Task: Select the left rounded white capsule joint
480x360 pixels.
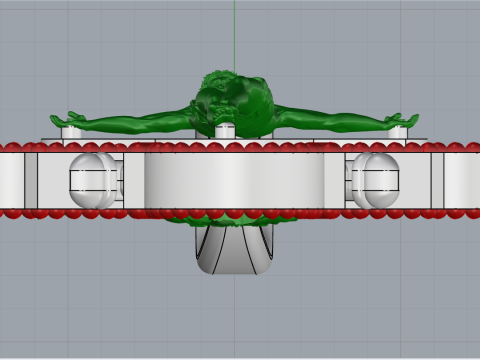Action: 93,180
